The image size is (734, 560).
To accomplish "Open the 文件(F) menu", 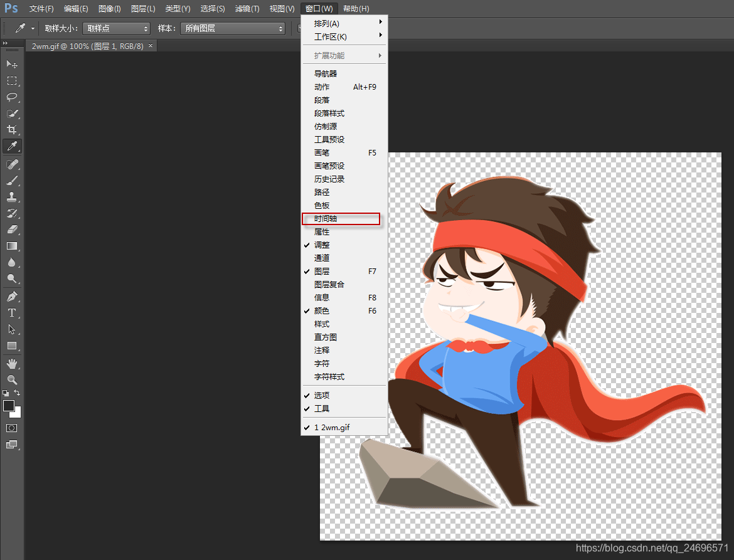I will pyautogui.click(x=41, y=8).
